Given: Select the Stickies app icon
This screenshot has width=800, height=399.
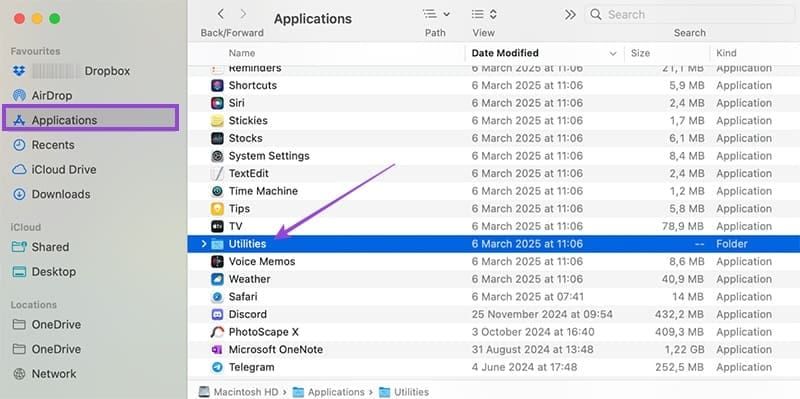Looking at the screenshot, I should coord(217,121).
